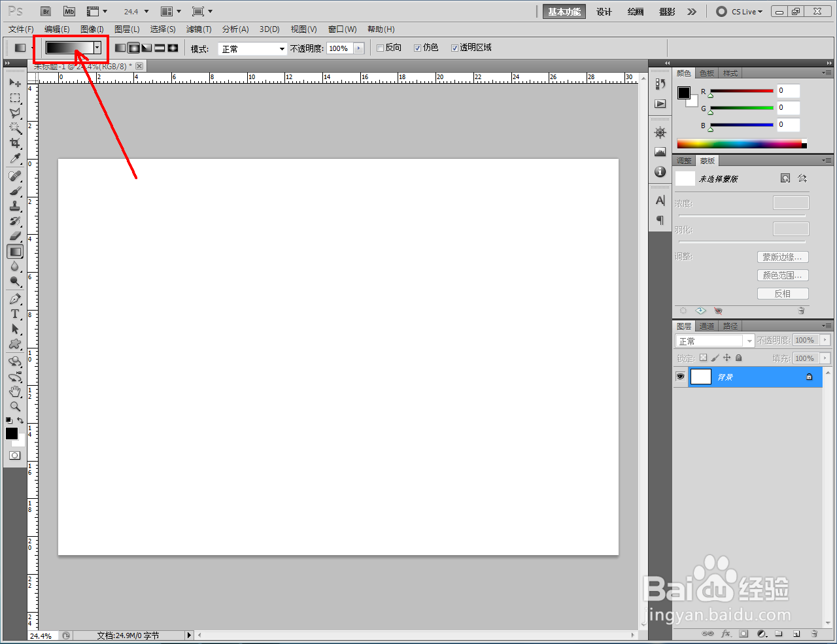Hide the 背景 layer visibility eye
Viewport: 837px width, 644px height.
[x=681, y=377]
